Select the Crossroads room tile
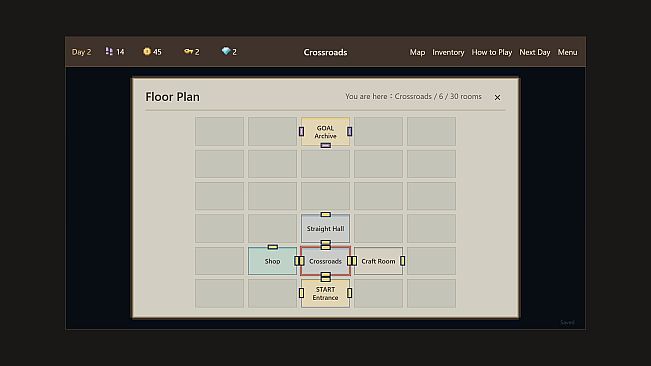This screenshot has width=651, height=366. pos(326,261)
